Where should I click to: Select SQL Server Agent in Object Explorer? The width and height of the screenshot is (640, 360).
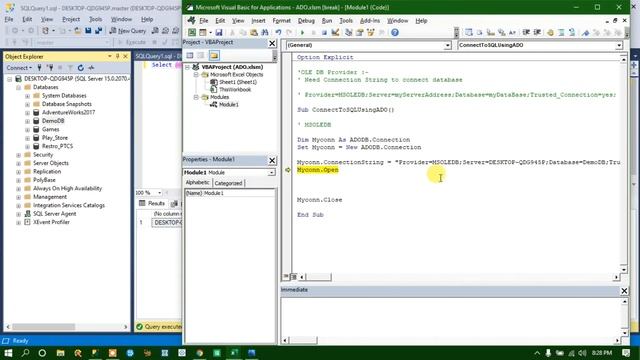point(54,214)
